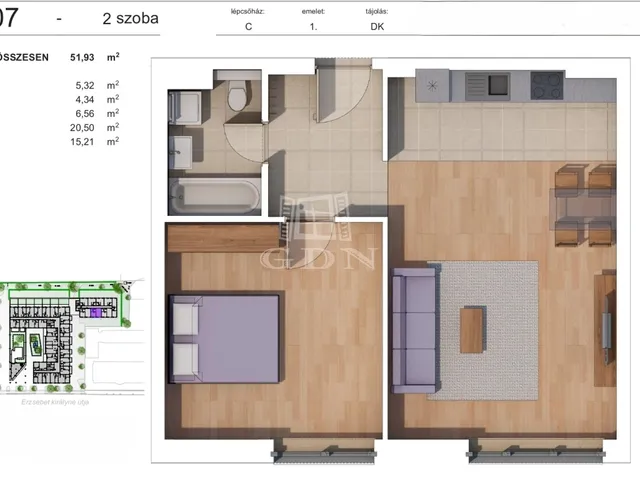Click the living room window at bottom
Screen dimensions: 640x480
535,452
